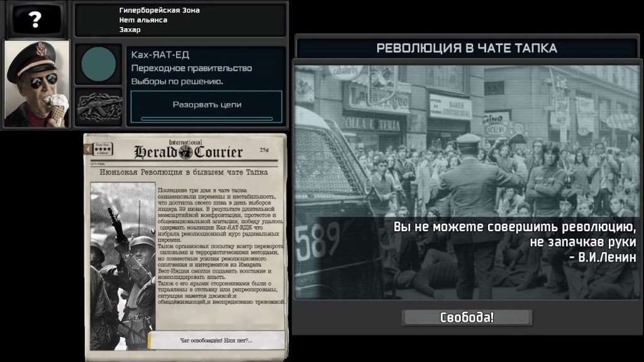Image resolution: width=644 pixels, height=362 pixels.
Task: Click the globe emblem in newspaper masthead
Action: [186, 152]
